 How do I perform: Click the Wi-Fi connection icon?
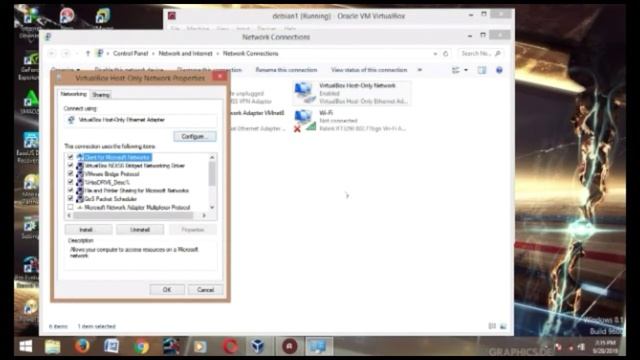tap(304, 121)
